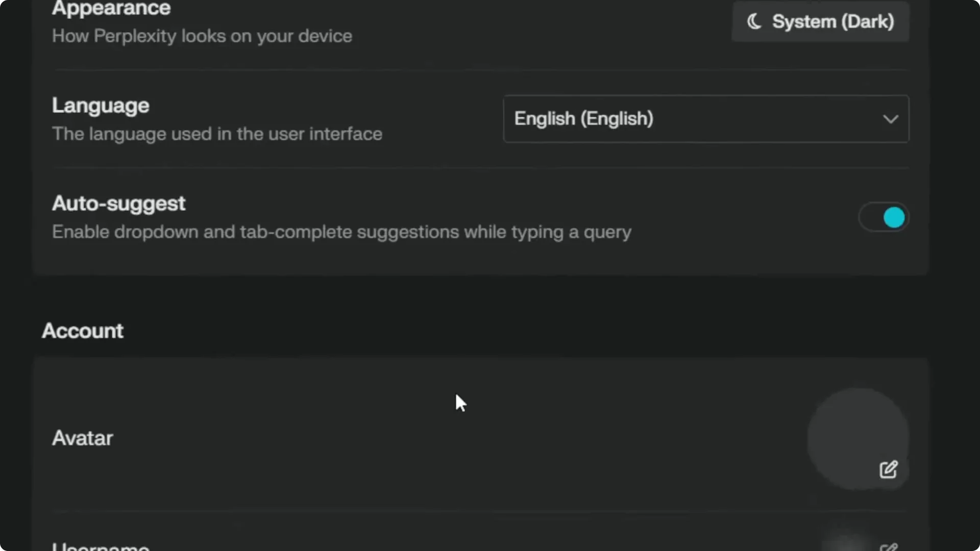This screenshot has height=551, width=980.
Task: Click the System (Dark) appearance button
Action: (x=820, y=21)
